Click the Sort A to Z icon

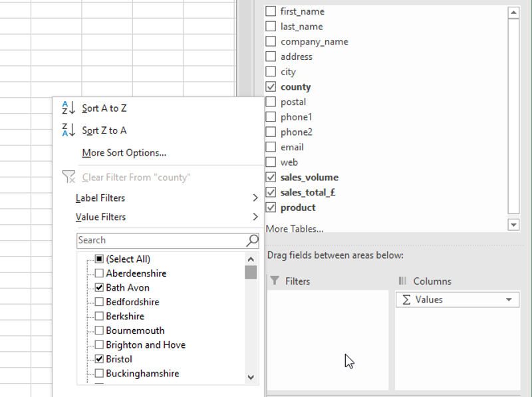[x=68, y=108]
